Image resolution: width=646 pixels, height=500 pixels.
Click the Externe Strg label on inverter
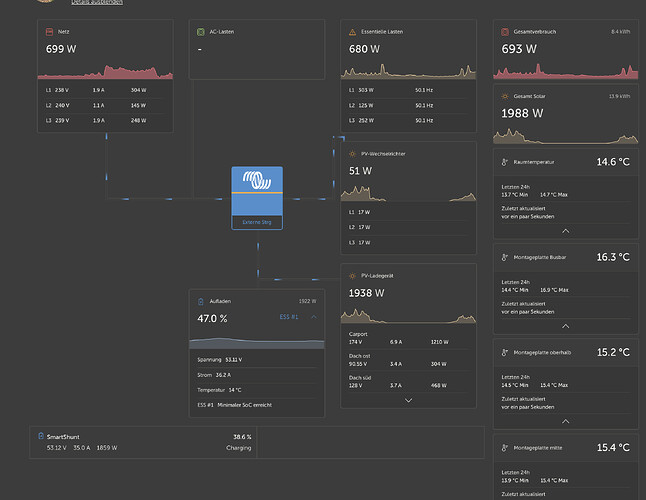pos(257,223)
